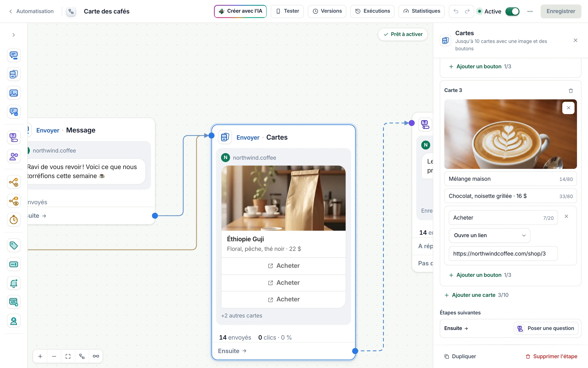Open the Tester preview

click(x=287, y=11)
